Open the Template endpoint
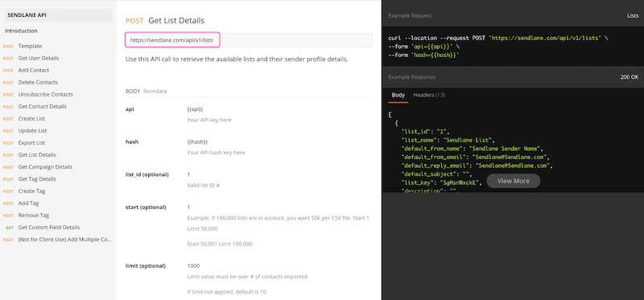 (x=30, y=46)
